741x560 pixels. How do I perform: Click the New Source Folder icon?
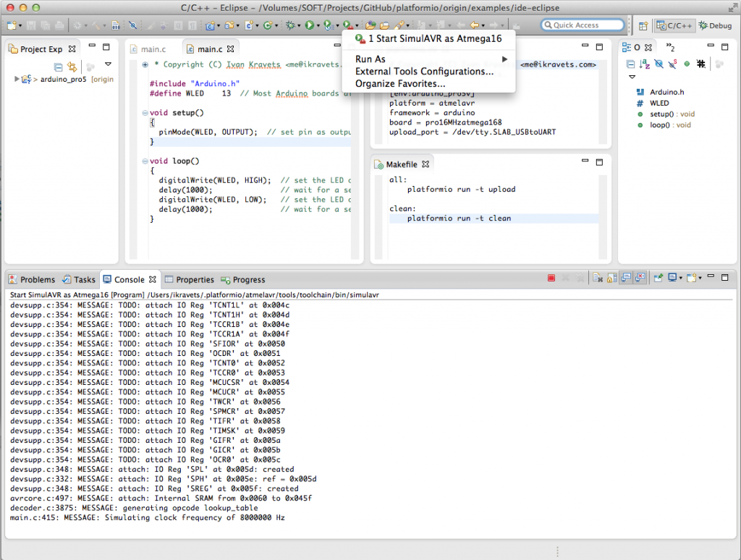coord(229,25)
